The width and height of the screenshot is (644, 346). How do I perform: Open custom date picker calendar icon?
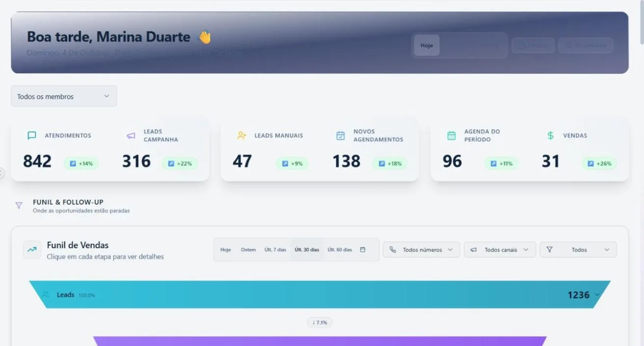coord(363,250)
